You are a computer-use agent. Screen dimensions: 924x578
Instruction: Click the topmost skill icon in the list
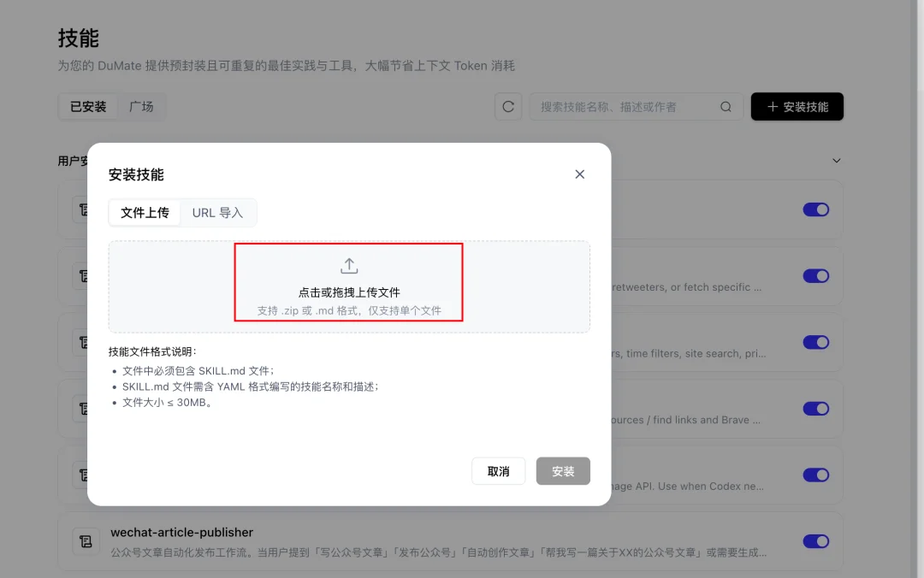point(86,209)
